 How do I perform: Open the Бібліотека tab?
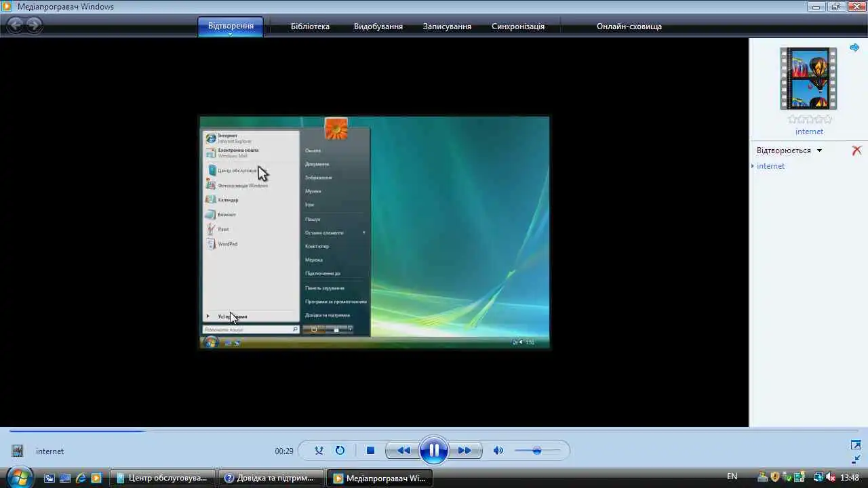coord(310,26)
